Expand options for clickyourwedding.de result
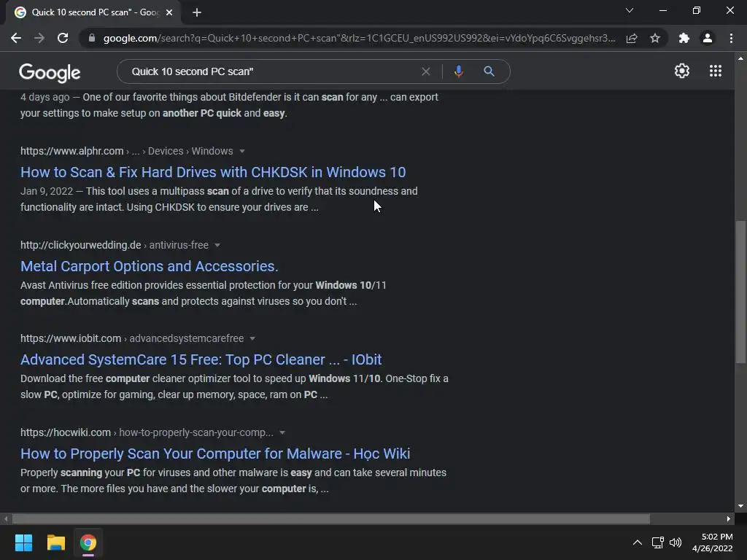This screenshot has width=747, height=560. pos(217,245)
